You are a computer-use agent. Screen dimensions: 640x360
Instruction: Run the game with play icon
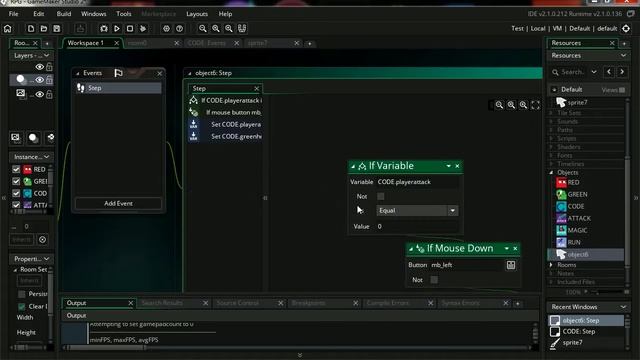[x=117, y=29]
